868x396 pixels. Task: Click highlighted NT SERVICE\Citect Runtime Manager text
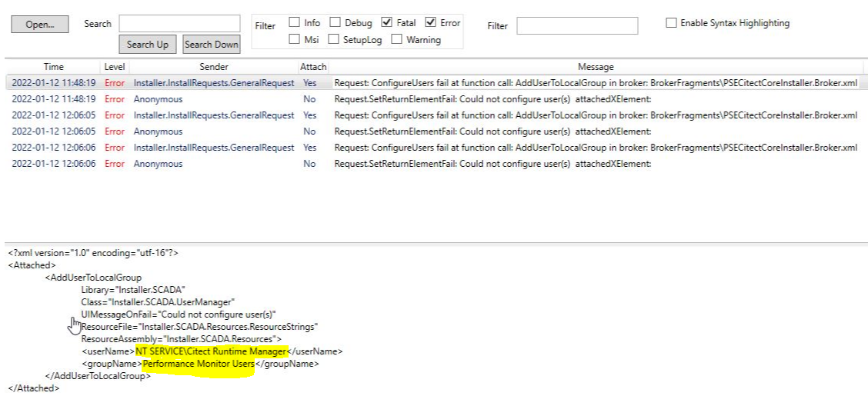point(212,351)
